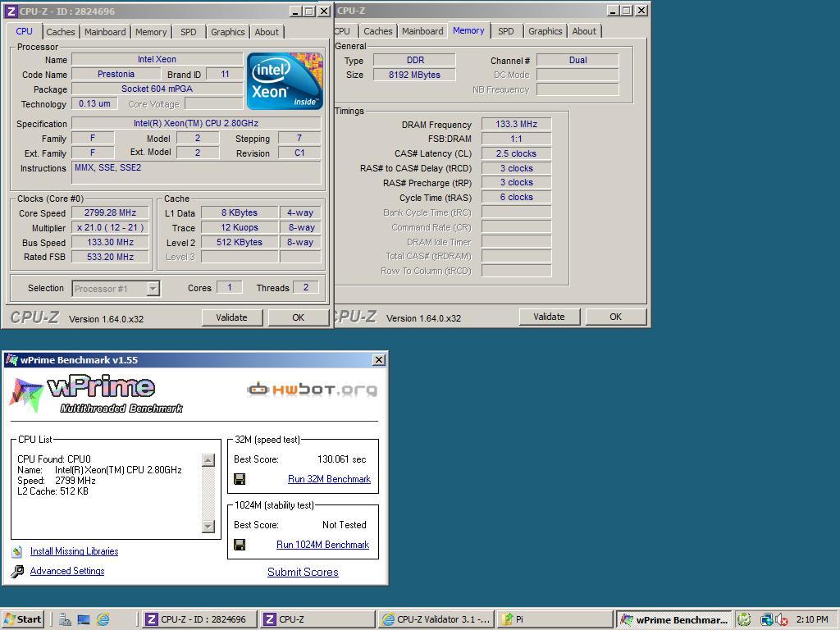
Task: Click the floppy save icon for 1024M score
Action: tap(240, 545)
